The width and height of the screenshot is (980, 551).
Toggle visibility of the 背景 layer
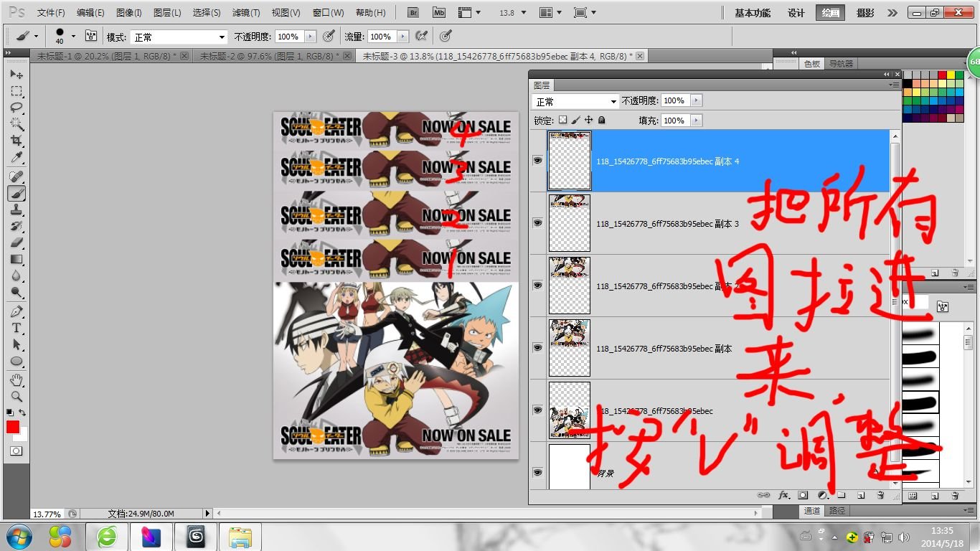tap(537, 472)
